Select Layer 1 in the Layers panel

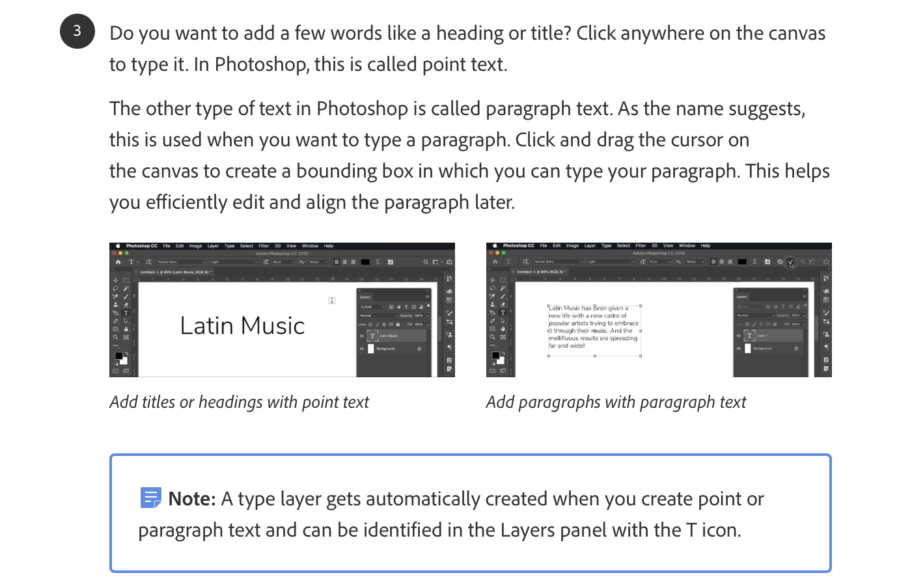coord(762,336)
